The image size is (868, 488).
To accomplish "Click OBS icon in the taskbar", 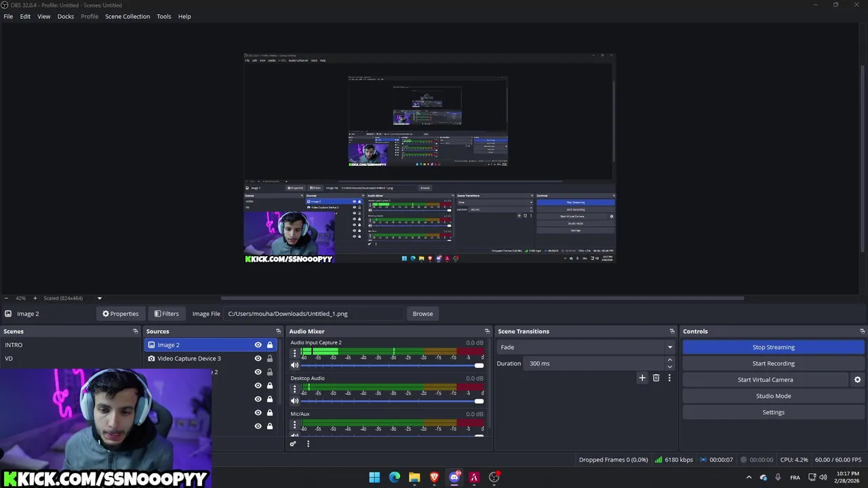I will click(494, 477).
